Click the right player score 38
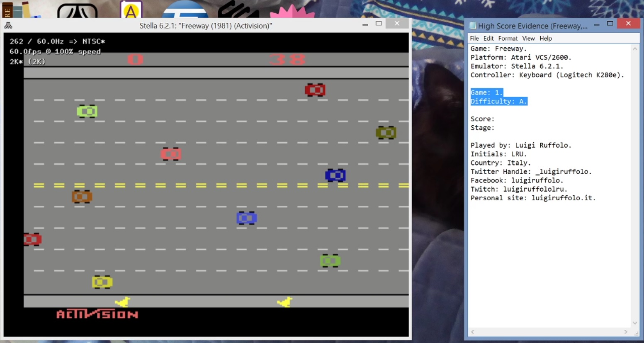The image size is (644, 343). point(287,60)
